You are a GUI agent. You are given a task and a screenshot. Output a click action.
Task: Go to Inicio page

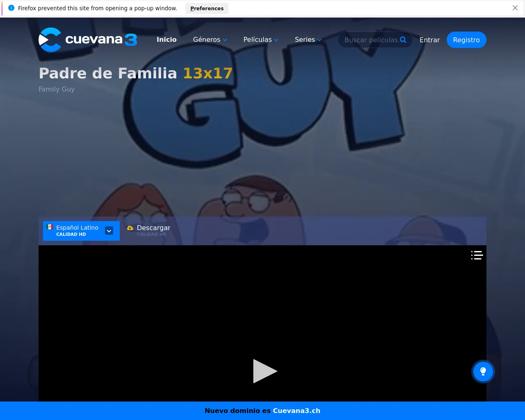pos(167,40)
